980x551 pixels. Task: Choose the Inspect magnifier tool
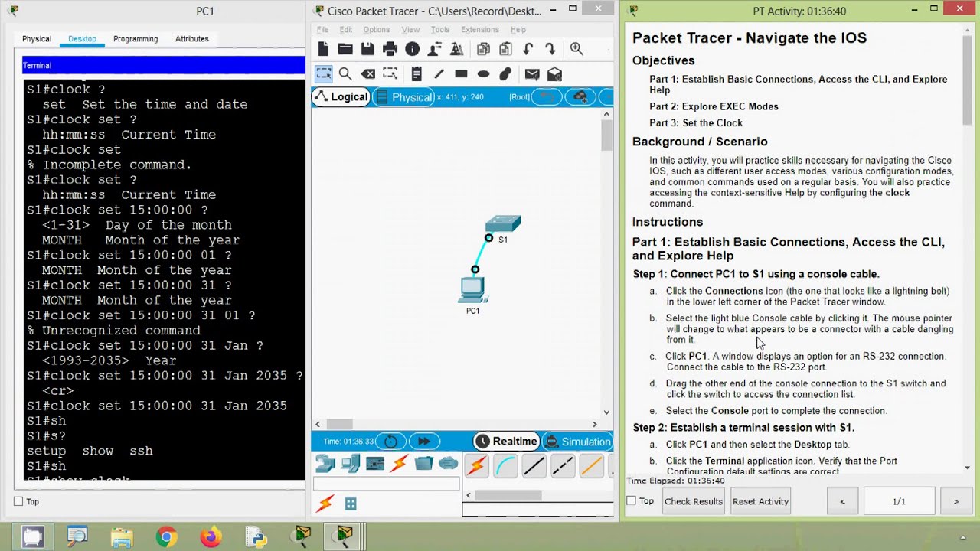click(345, 73)
